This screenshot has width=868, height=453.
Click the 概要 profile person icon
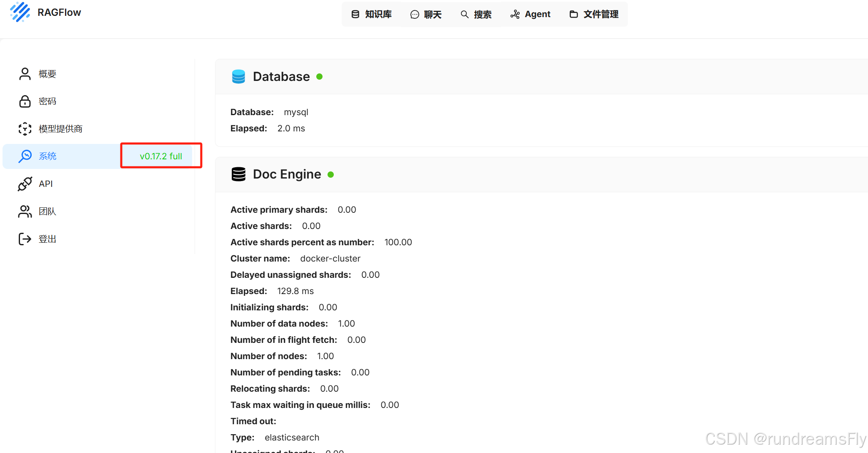click(x=25, y=74)
